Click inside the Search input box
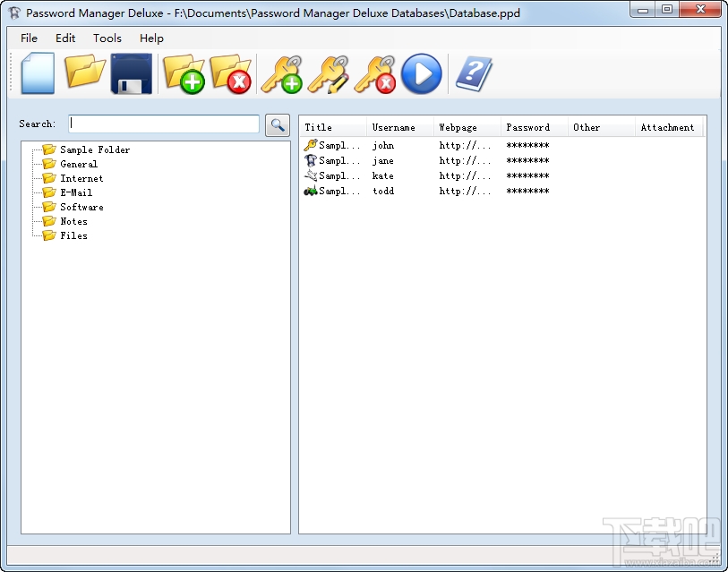728x572 pixels. 163,124
